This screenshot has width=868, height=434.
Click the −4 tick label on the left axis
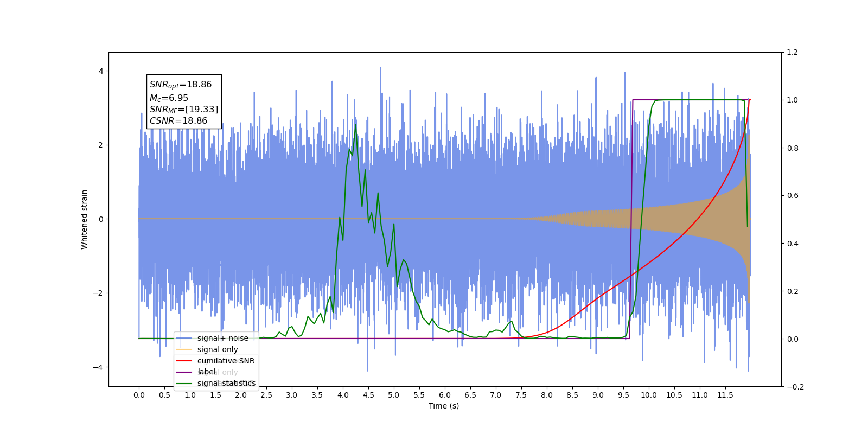(98, 367)
